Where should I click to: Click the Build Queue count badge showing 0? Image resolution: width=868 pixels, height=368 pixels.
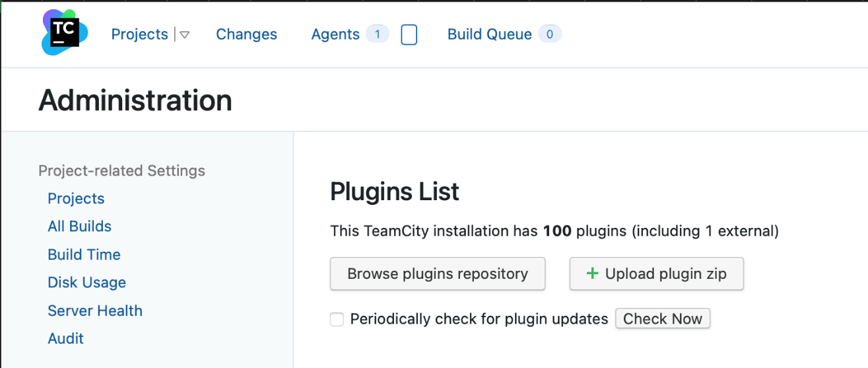click(549, 34)
